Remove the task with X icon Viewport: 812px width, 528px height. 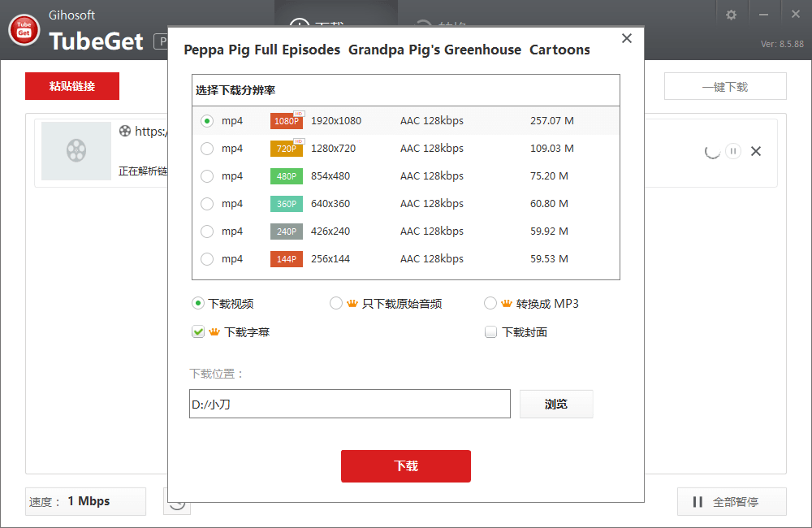click(756, 151)
